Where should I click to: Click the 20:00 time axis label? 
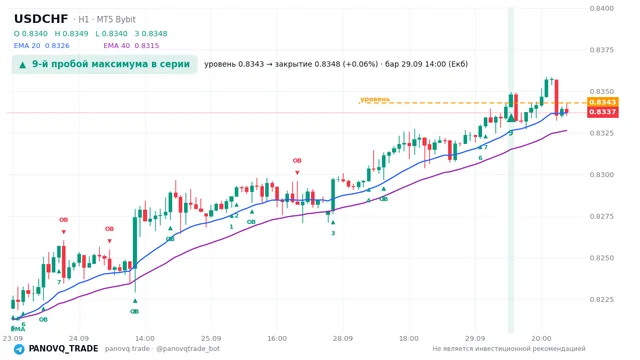[x=541, y=338]
